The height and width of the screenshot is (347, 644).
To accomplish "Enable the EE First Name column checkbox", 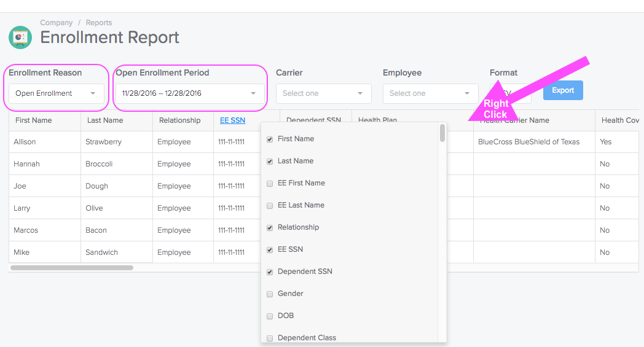I will [x=270, y=184].
